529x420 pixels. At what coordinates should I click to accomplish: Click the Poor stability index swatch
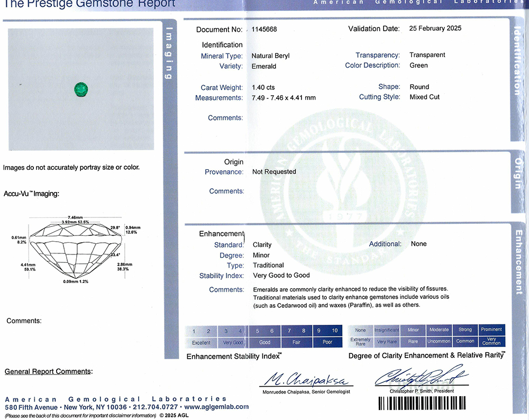tap(327, 336)
